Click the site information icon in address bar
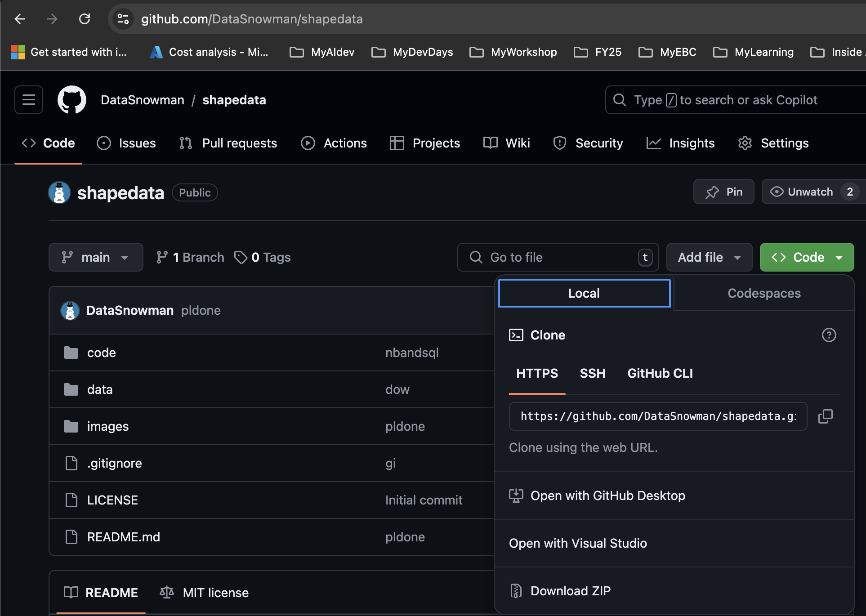866x616 pixels. coord(123,19)
